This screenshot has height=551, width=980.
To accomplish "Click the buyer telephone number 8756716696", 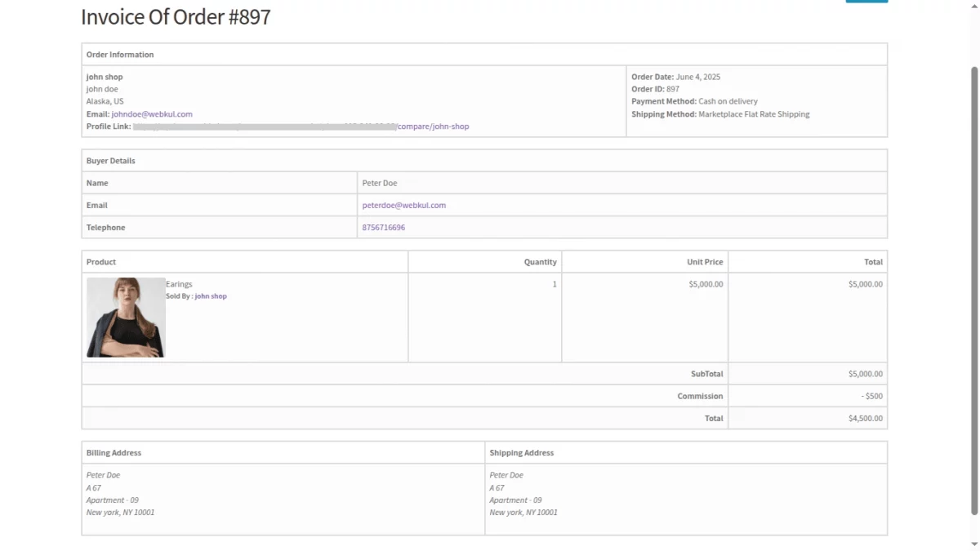I will coord(384,227).
